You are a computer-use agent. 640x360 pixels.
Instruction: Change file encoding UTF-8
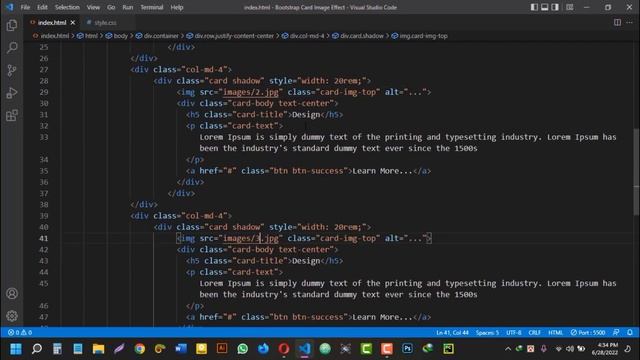[x=513, y=332]
